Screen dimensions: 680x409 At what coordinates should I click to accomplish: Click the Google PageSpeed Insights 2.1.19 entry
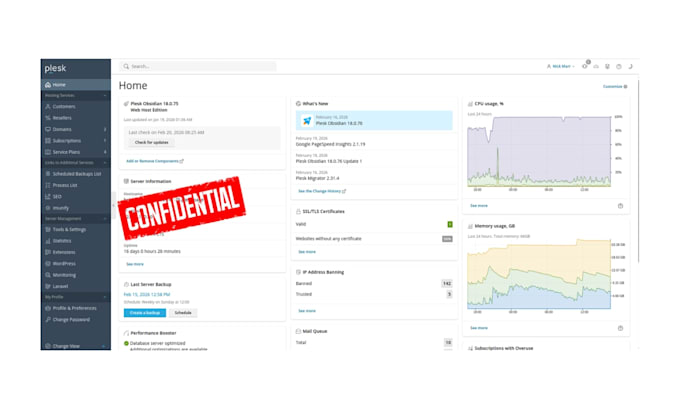point(330,144)
